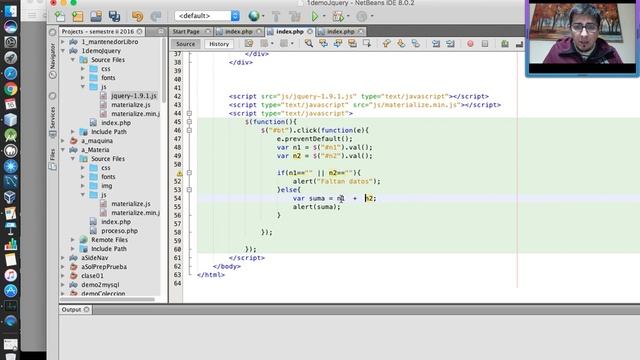Viewport: 640px width, 360px height.
Task: Close the Output tab with its x
Action: [87, 309]
